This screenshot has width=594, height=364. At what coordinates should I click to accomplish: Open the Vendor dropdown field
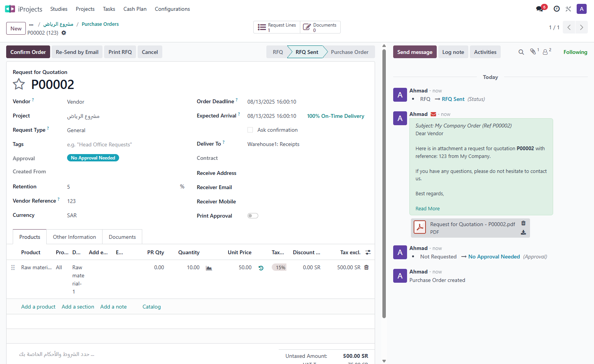coord(126,102)
